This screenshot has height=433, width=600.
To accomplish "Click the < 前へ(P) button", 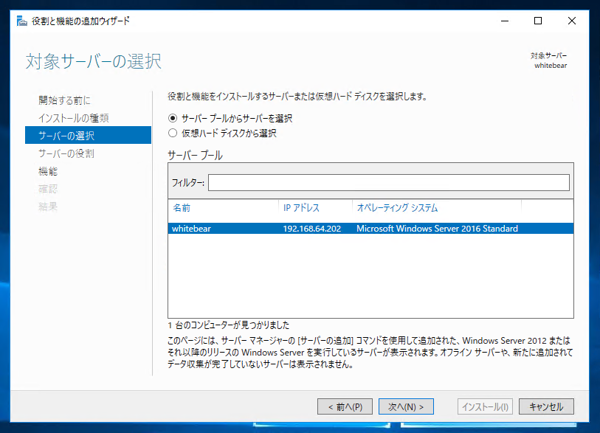I will coord(345,406).
